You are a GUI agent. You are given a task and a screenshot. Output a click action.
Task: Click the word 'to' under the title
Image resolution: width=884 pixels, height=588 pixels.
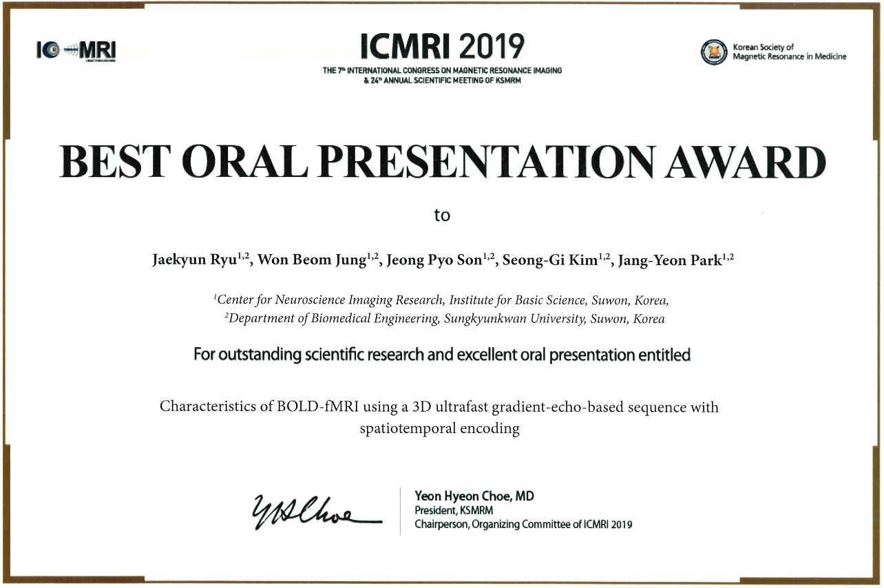pyautogui.click(x=442, y=216)
